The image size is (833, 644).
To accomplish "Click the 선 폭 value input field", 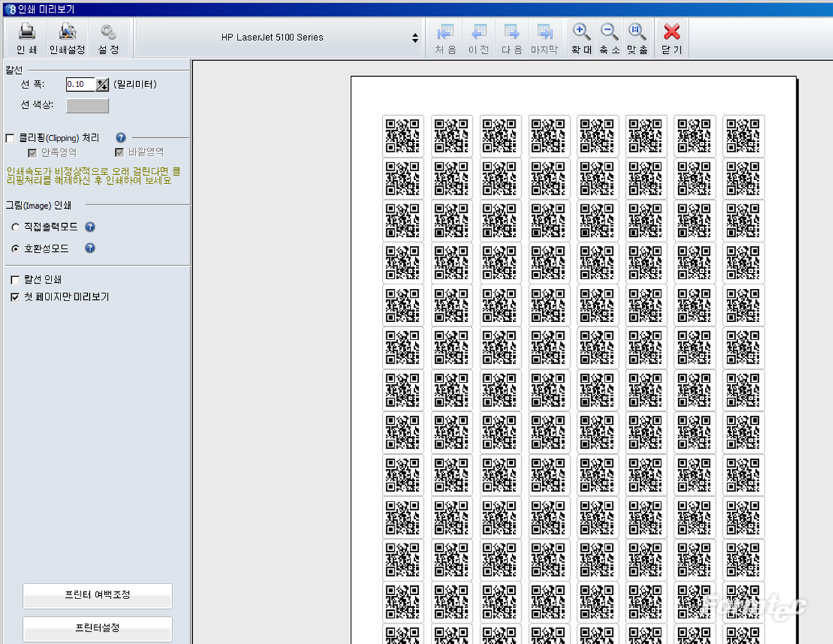I will click(x=81, y=85).
